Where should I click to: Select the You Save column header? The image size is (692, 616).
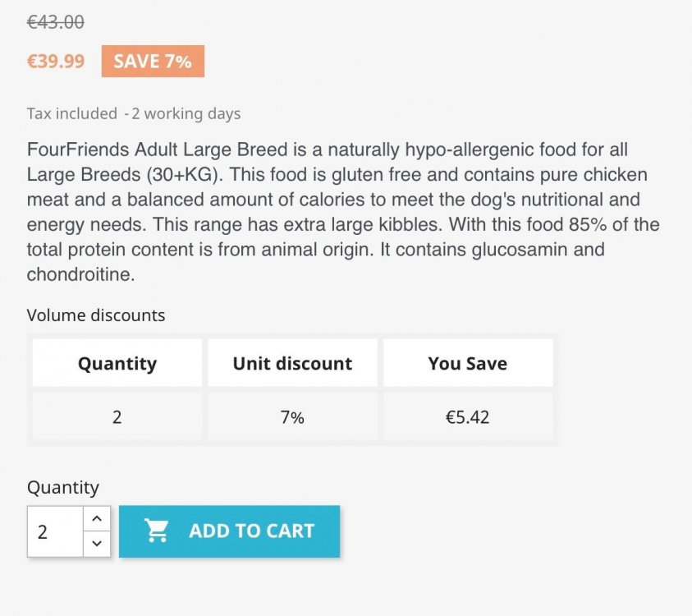click(467, 363)
